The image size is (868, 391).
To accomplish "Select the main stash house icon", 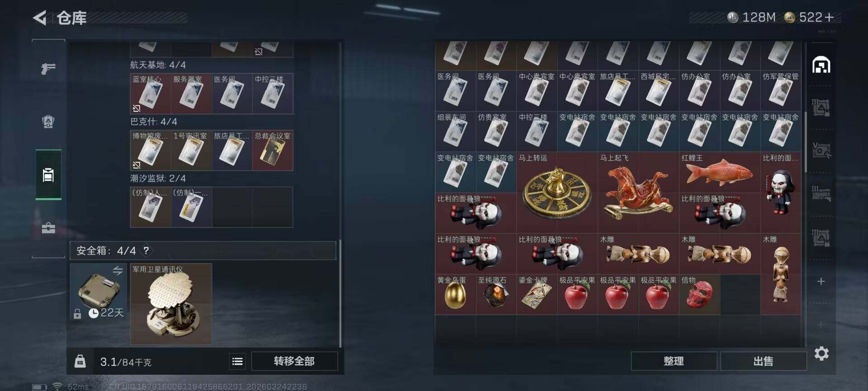I will [821, 65].
